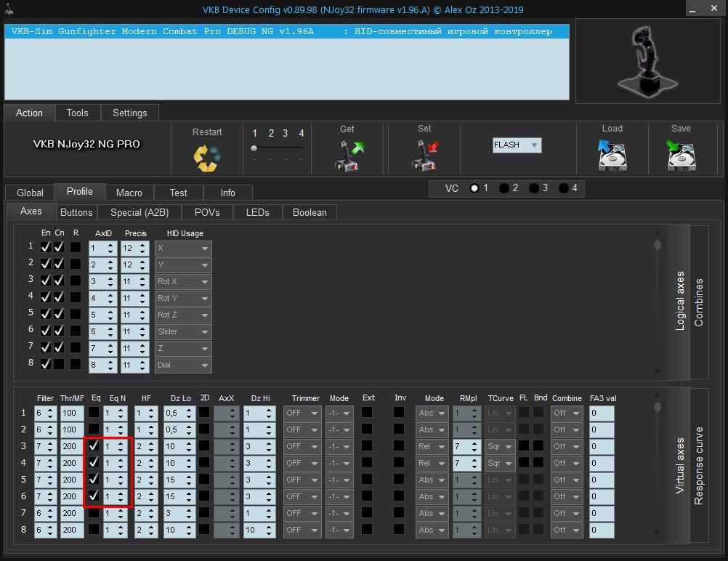Click the Get joystick icon with green arrow
Viewport: 728px width, 561px height.
[x=349, y=156]
